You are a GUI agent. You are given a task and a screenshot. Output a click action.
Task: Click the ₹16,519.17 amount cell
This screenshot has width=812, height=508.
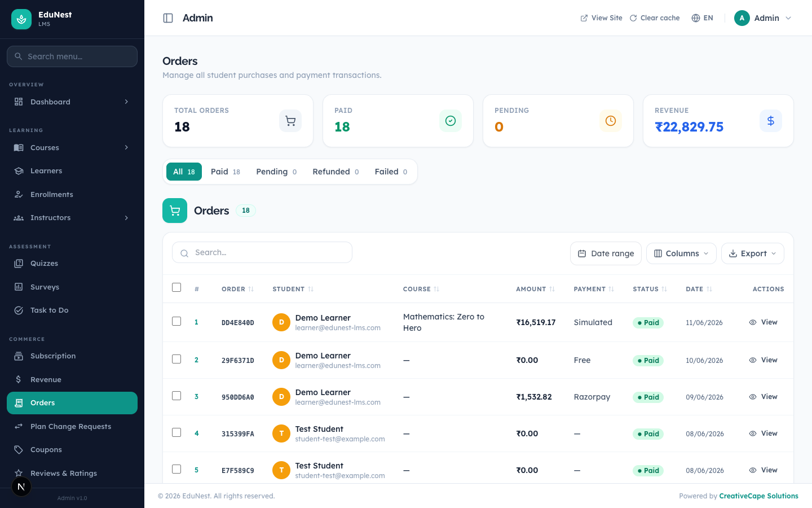pyautogui.click(x=536, y=322)
